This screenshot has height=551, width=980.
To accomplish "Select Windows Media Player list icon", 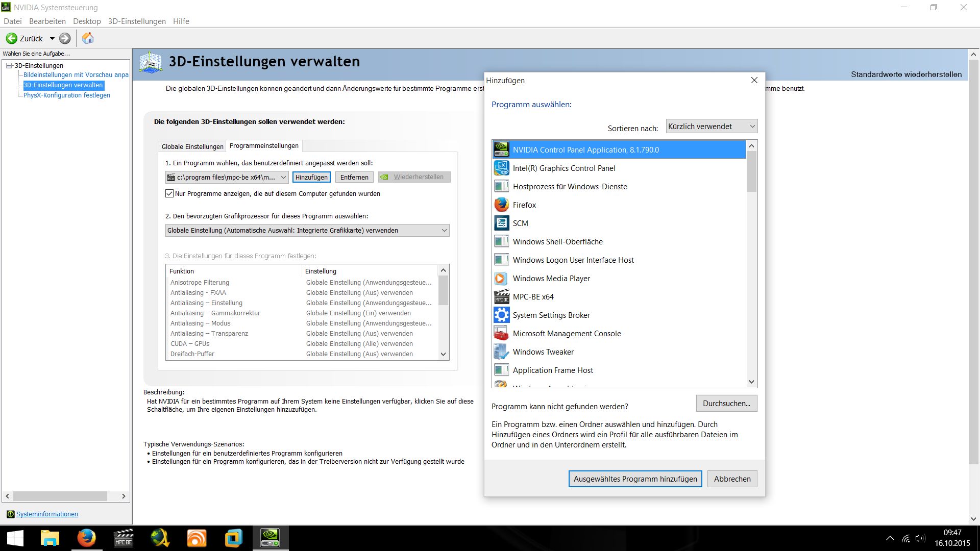I will tap(501, 279).
